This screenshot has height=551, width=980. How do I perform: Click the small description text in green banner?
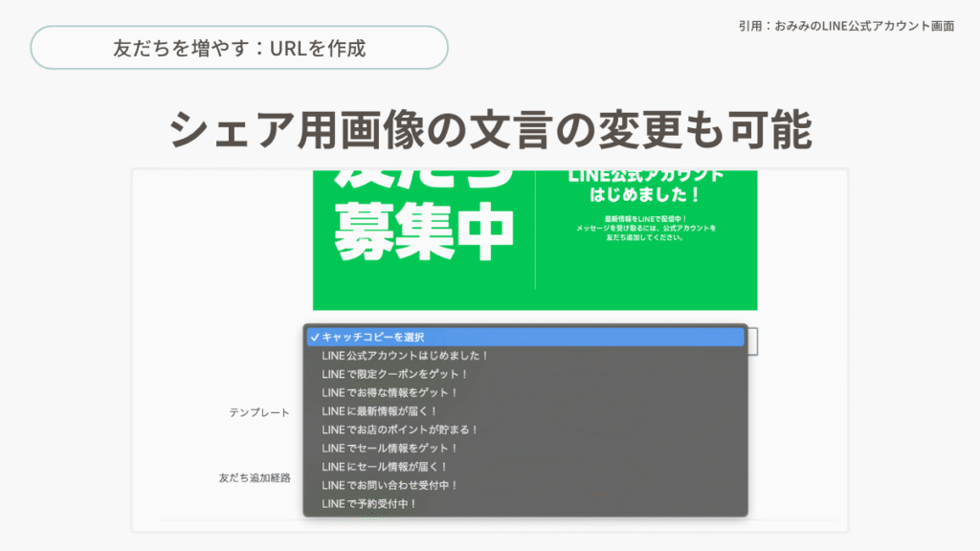pyautogui.click(x=646, y=229)
